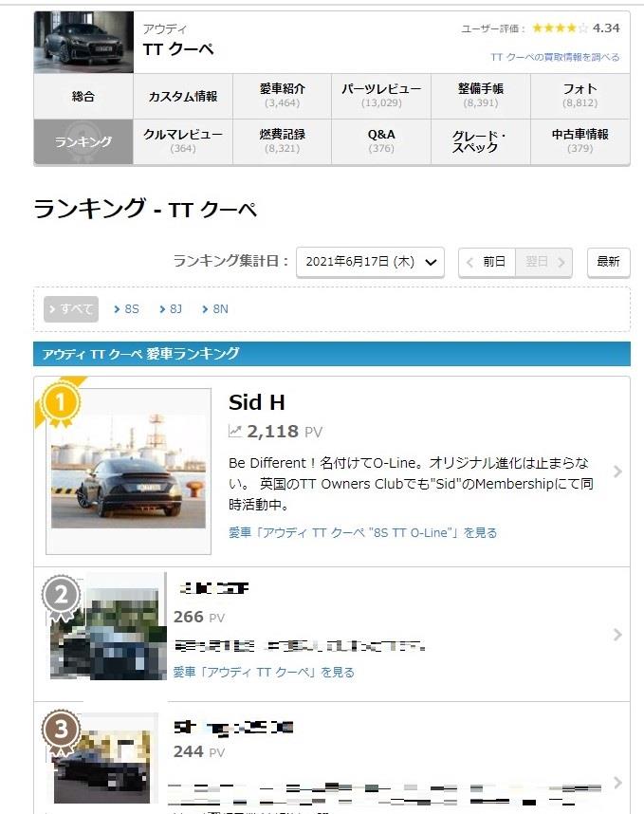The width and height of the screenshot is (644, 814).
Task: Filter ranking by 8N model
Action: pos(215,309)
